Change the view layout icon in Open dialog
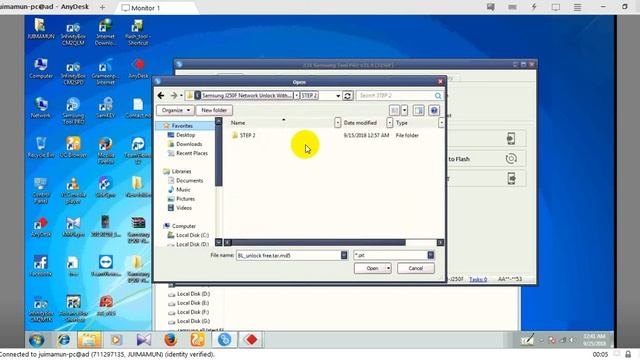 point(394,110)
